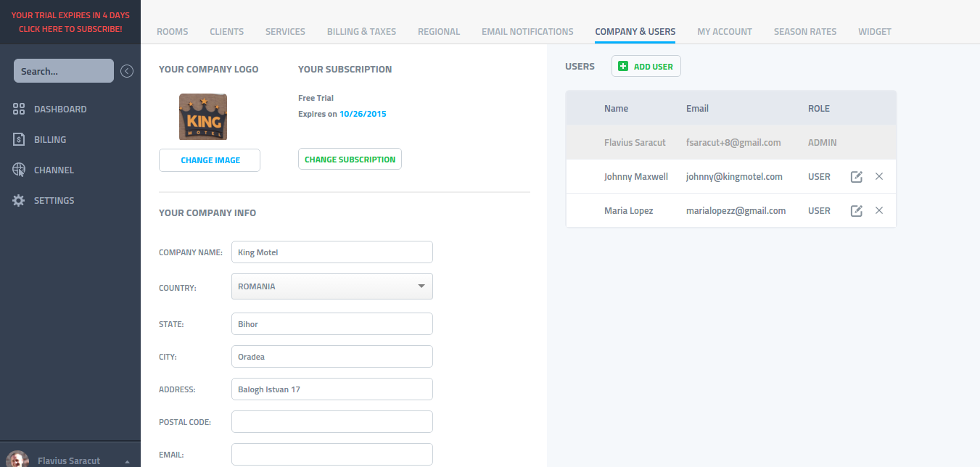This screenshot has width=980, height=467.
Task: Open Billing from the sidebar
Action: tap(50, 140)
